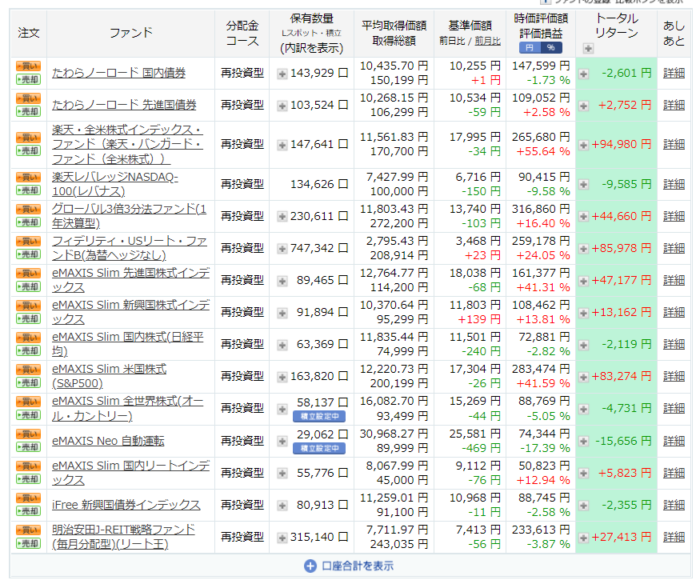Sell 明治安田J-REIT戦略ファンド
This screenshot has width=700, height=588.
coord(28,543)
